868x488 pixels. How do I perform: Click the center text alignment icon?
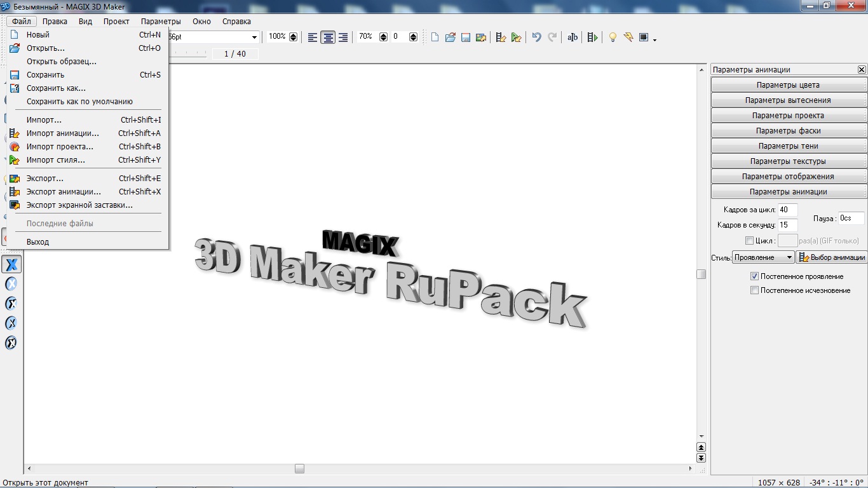(328, 37)
